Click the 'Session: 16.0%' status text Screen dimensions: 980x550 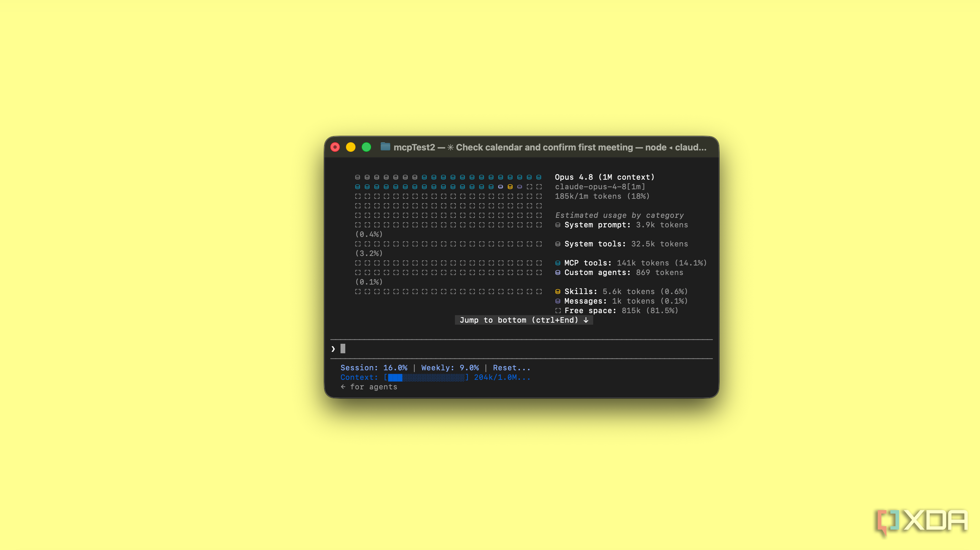(374, 368)
